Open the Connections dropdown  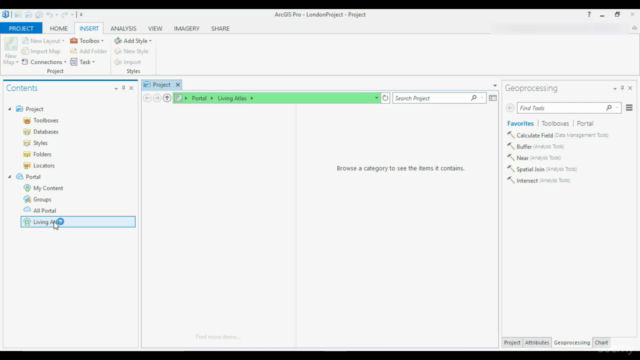[44, 62]
